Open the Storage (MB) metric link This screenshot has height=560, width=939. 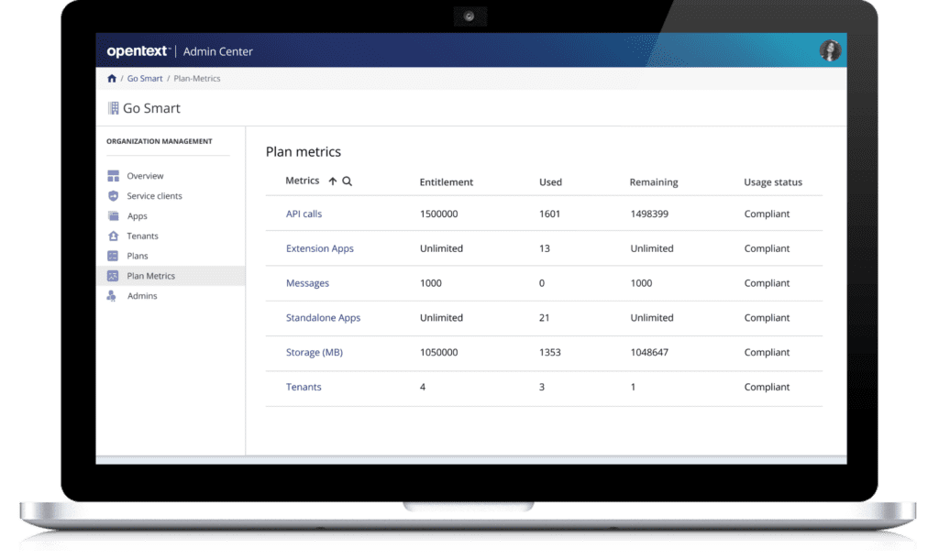pyautogui.click(x=315, y=352)
